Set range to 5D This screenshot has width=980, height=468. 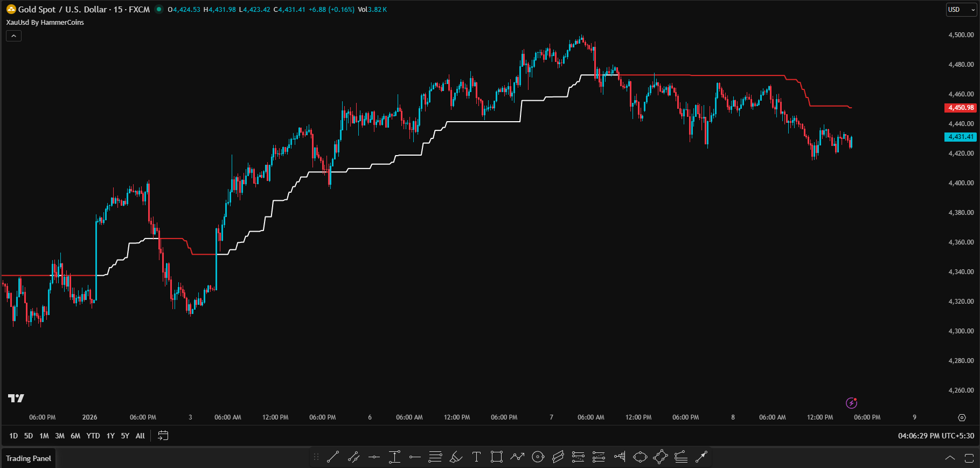[x=29, y=436]
